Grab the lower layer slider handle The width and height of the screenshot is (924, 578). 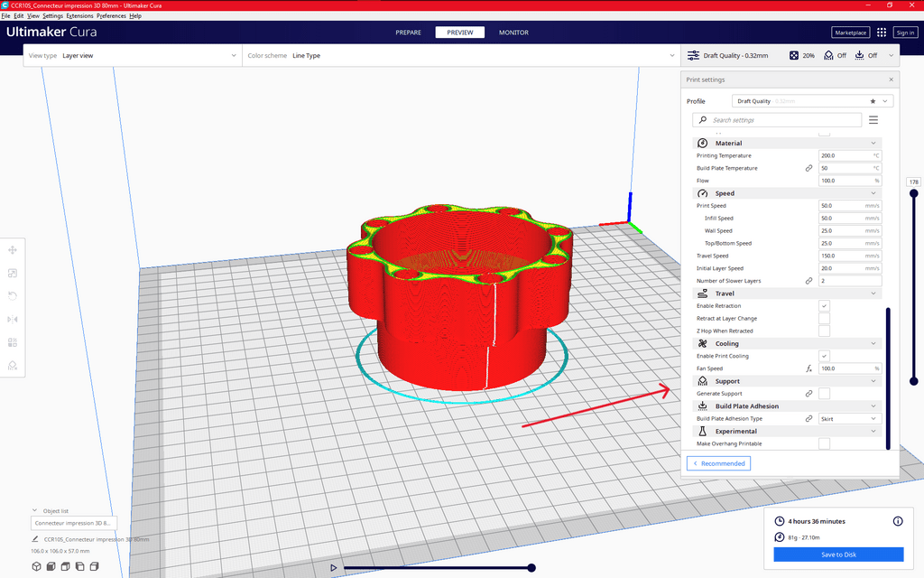pos(914,382)
